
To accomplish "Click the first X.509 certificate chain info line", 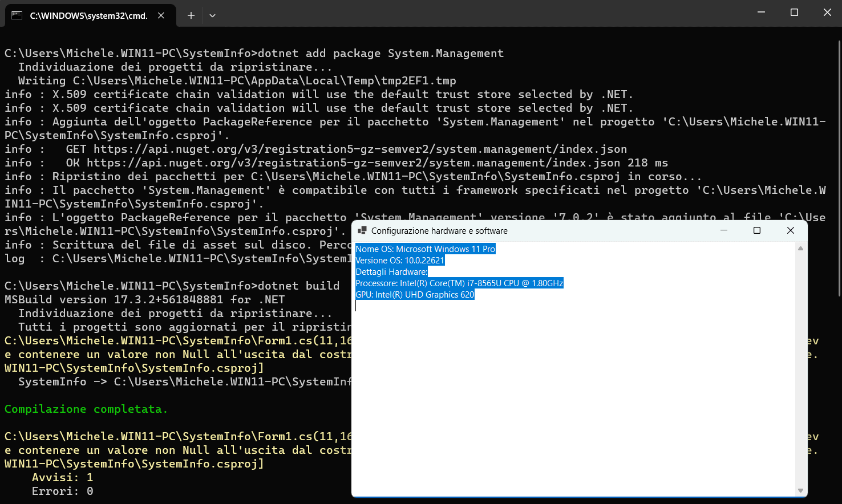I will tap(319, 95).
